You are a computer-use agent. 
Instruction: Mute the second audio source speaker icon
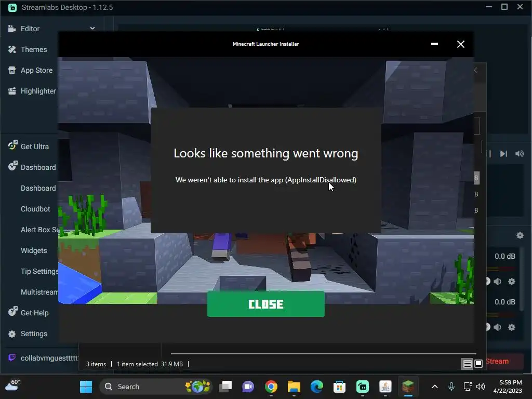point(497,327)
